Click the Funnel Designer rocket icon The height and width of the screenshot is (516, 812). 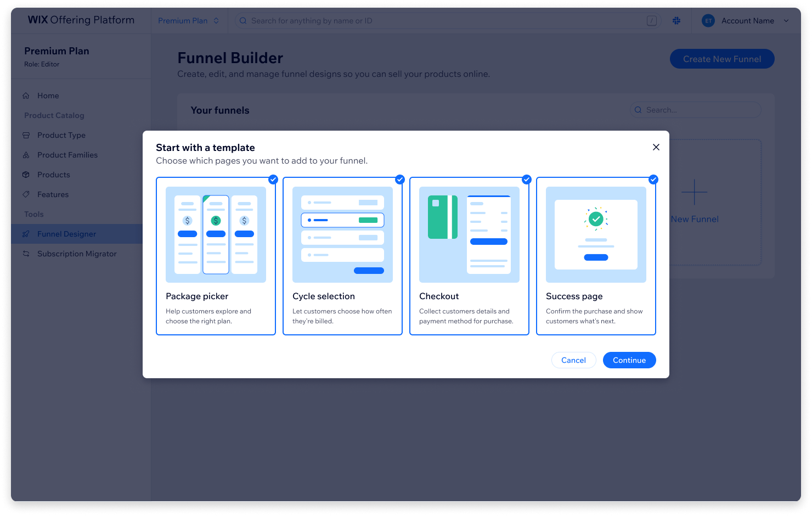click(x=26, y=234)
